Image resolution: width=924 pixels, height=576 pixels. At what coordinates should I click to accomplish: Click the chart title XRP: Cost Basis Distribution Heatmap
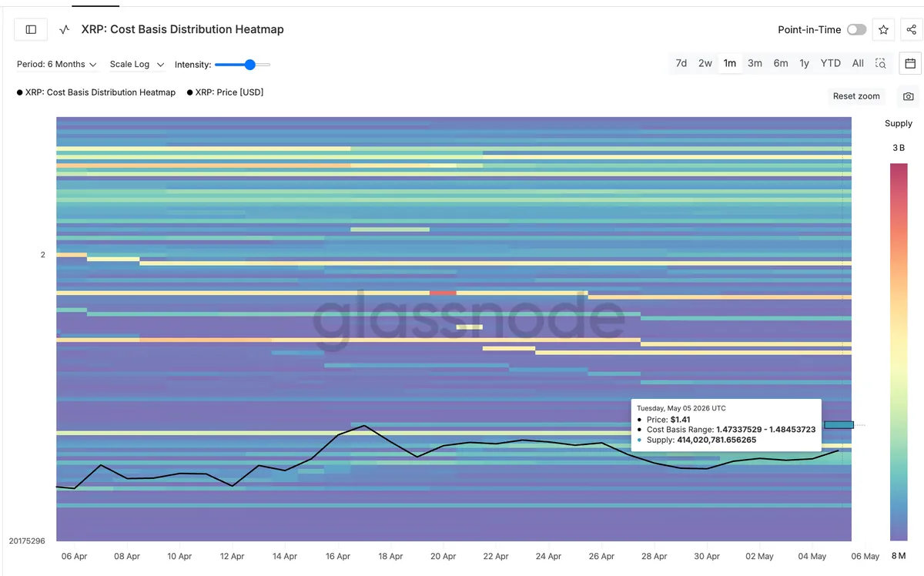[x=182, y=29]
